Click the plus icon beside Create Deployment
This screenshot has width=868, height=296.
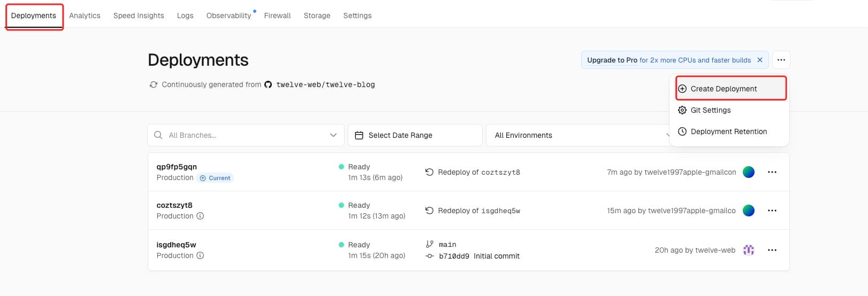click(682, 89)
